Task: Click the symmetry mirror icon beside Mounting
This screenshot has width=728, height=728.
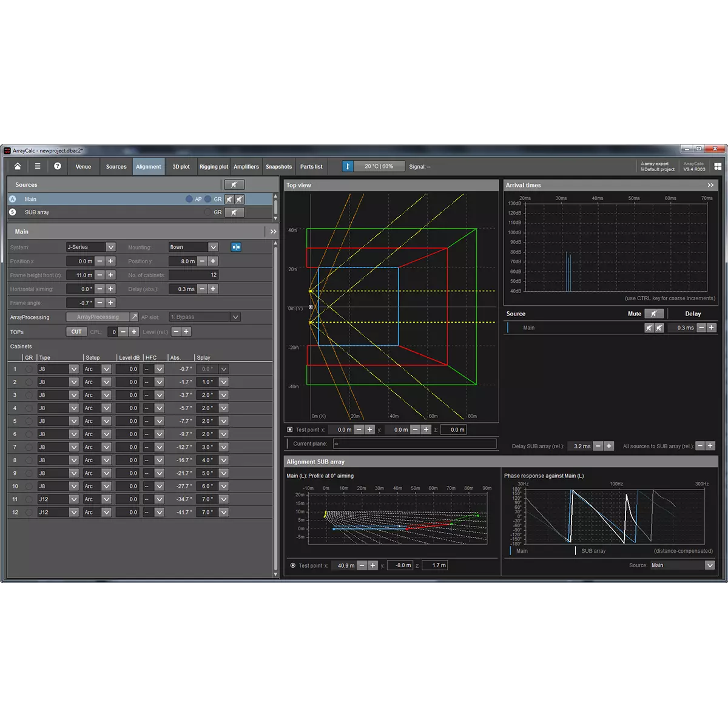Action: point(236,247)
